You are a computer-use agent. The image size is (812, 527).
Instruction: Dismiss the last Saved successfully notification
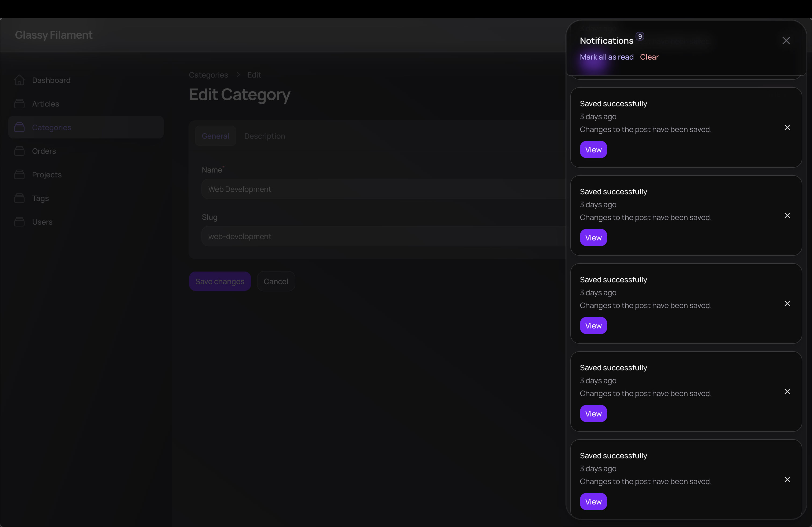[787, 479]
